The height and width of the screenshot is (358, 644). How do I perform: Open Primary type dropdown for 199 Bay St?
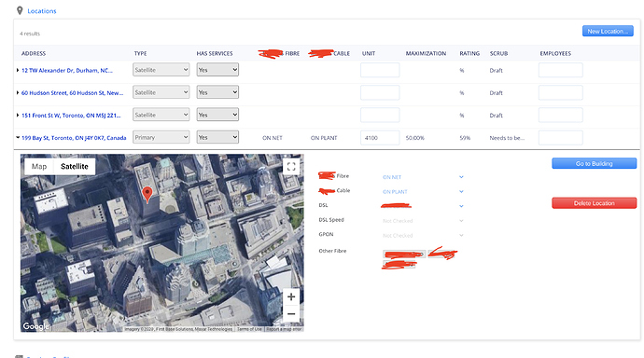[161, 137]
